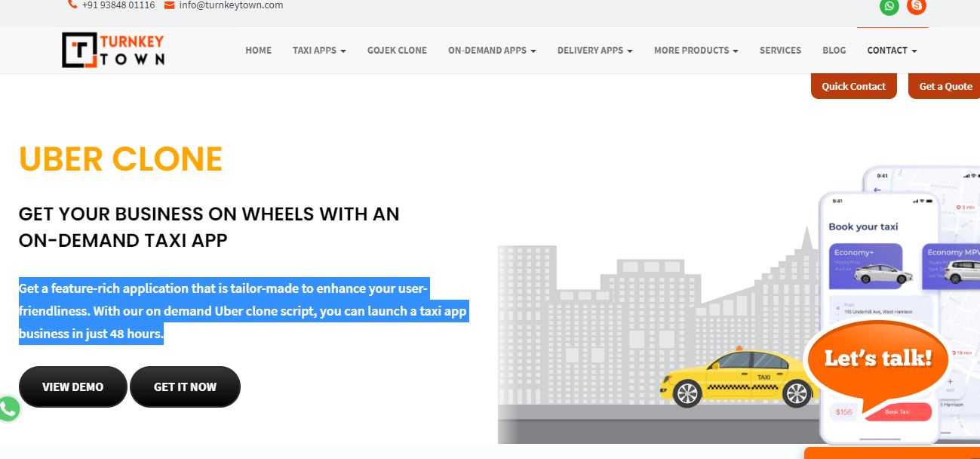Expand the CONTACT dropdown menu

892,51
